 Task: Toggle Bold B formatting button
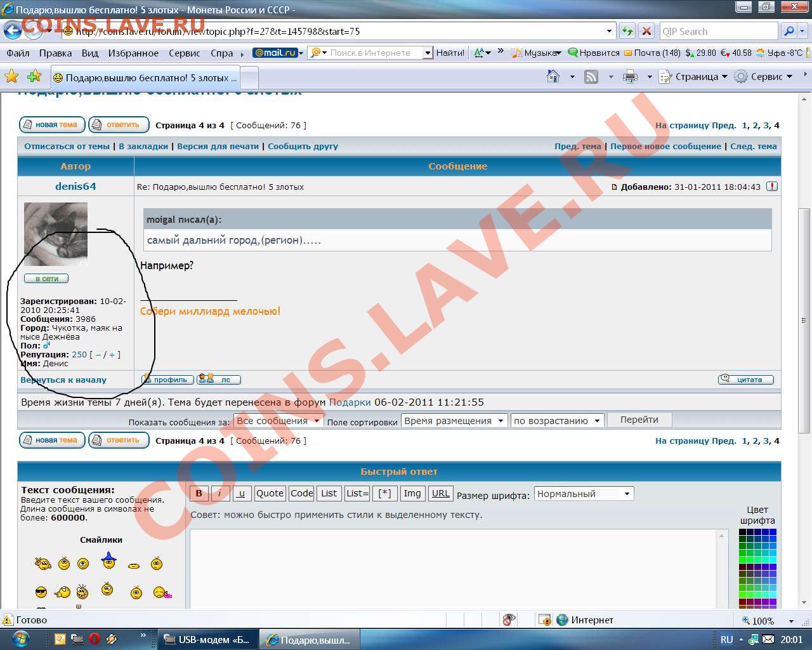[199, 493]
